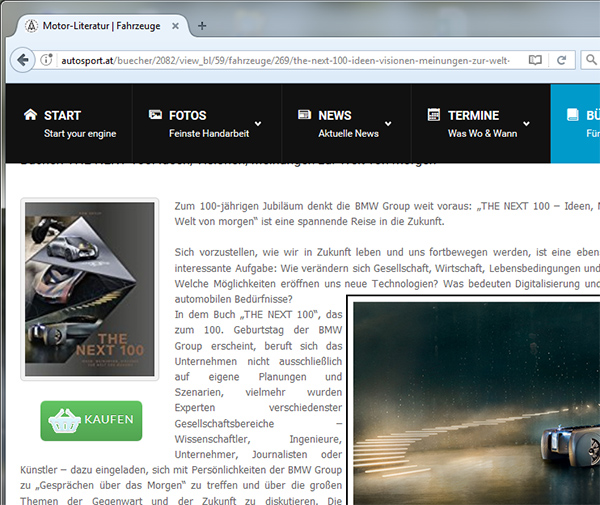Click the green KAUFEN button

click(x=91, y=421)
